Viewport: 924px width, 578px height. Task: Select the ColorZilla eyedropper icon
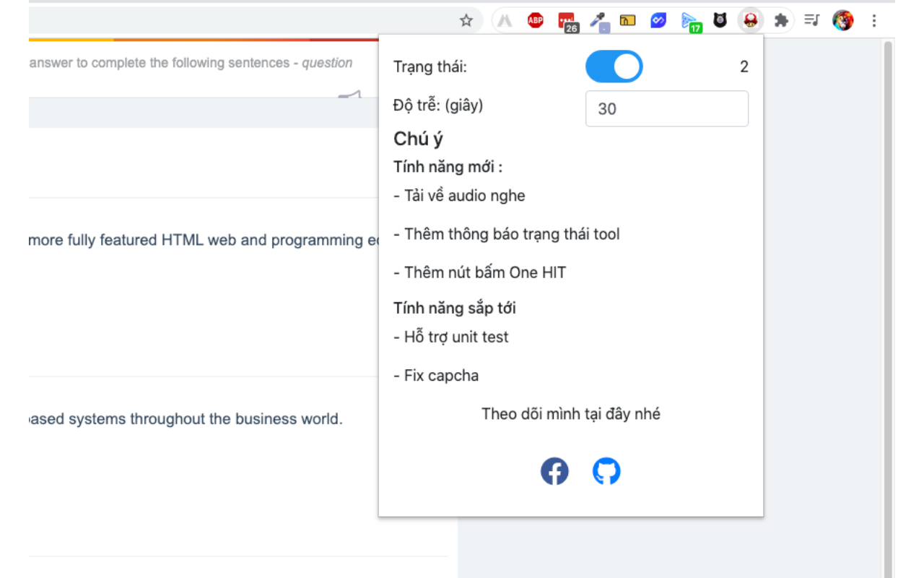pyautogui.click(x=597, y=20)
